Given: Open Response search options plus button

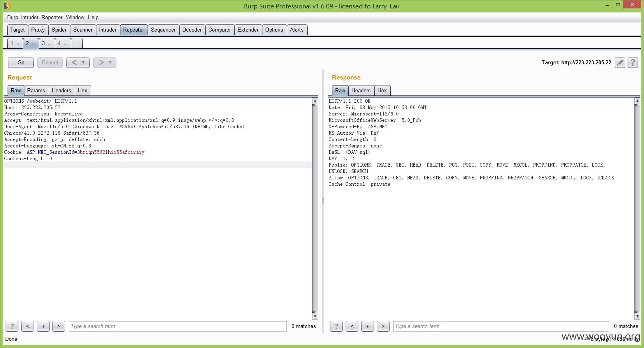Looking at the screenshot, I should 368,326.
